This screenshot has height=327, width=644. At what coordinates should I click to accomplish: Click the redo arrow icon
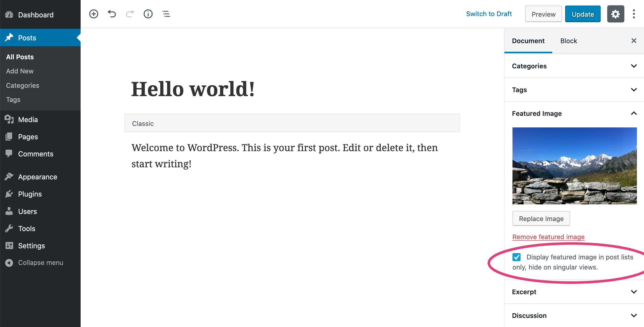click(x=130, y=14)
